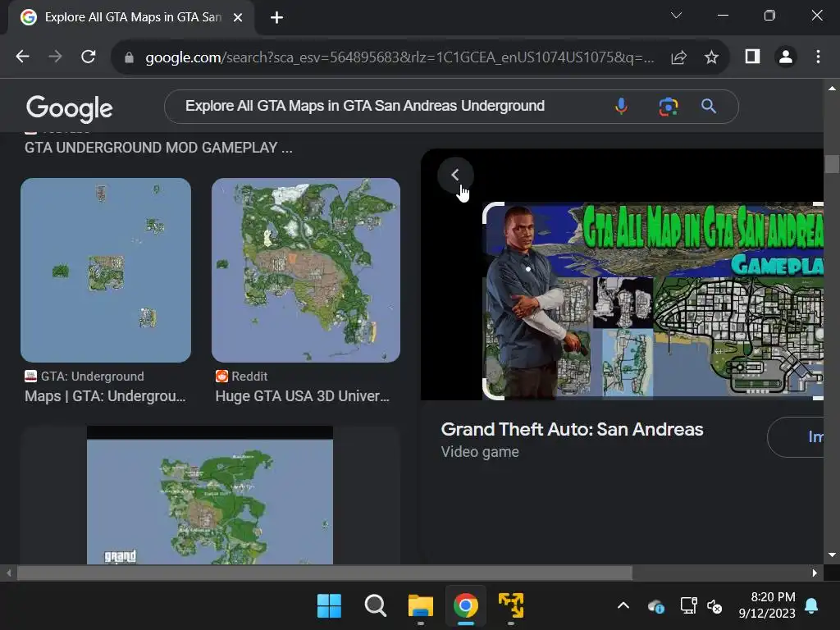This screenshot has height=630, width=840.
Task: Reload the current page
Action: (x=89, y=57)
